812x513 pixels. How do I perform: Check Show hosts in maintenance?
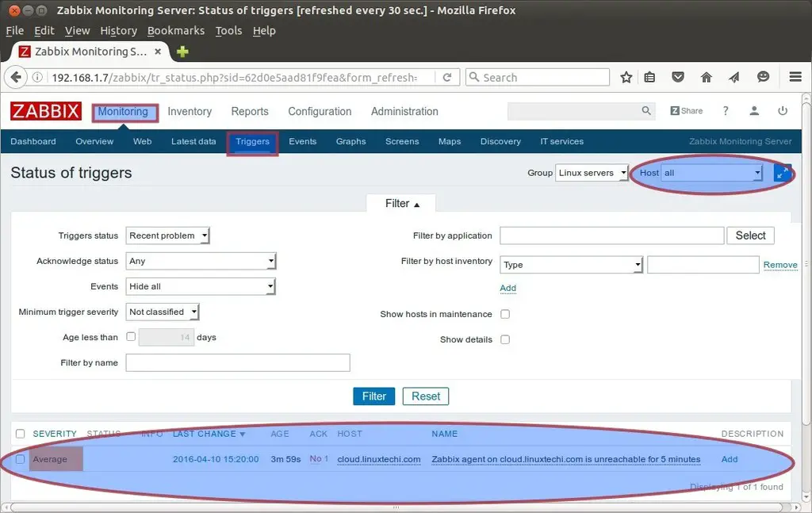coord(505,314)
